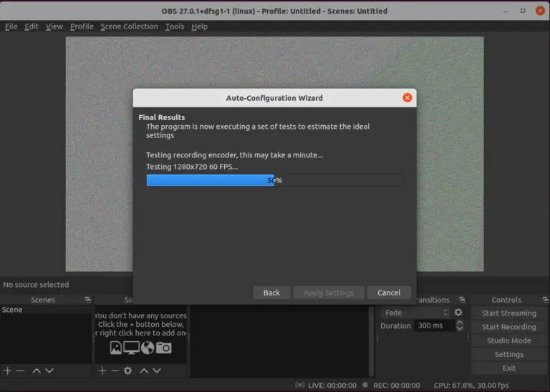The width and height of the screenshot is (550, 392).
Task: Add a new source with plus icon
Action: coord(102,371)
